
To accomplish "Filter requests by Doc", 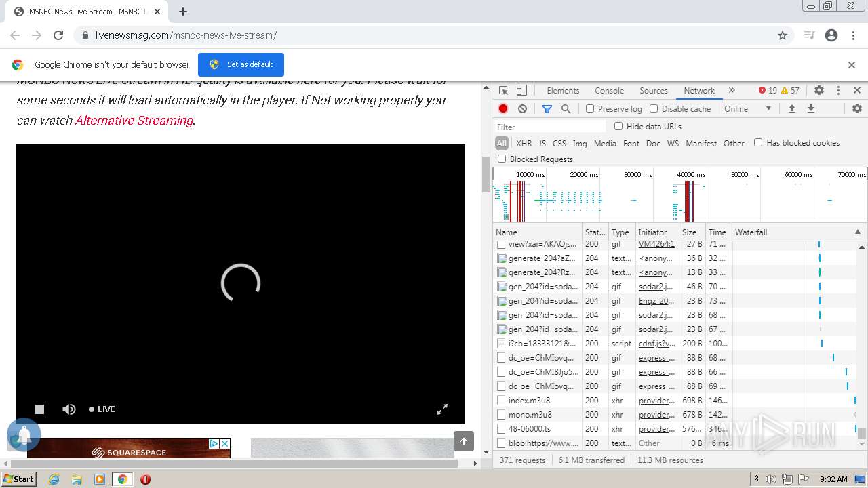I will [653, 143].
